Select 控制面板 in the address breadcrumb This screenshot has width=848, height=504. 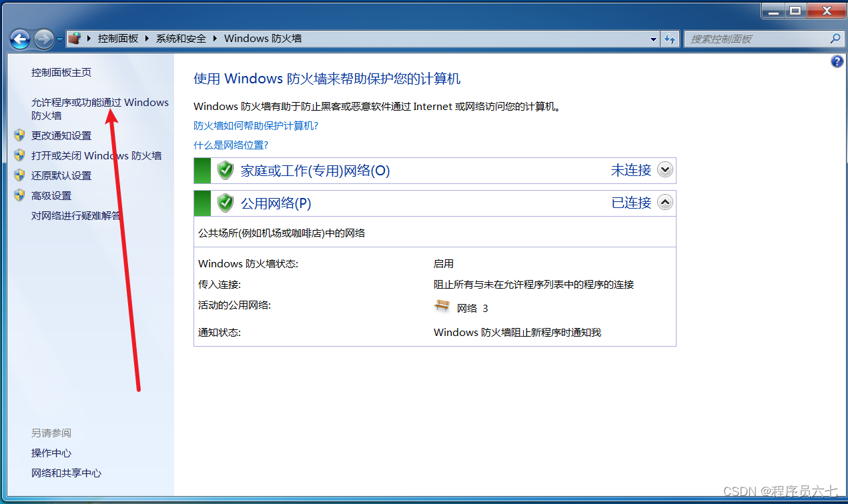[x=118, y=39]
